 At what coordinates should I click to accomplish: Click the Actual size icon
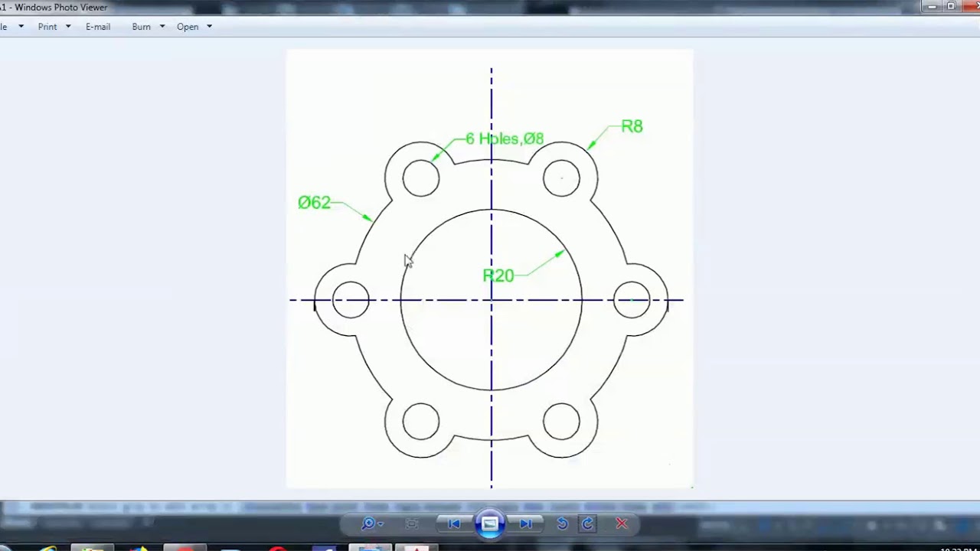pyautogui.click(x=412, y=523)
